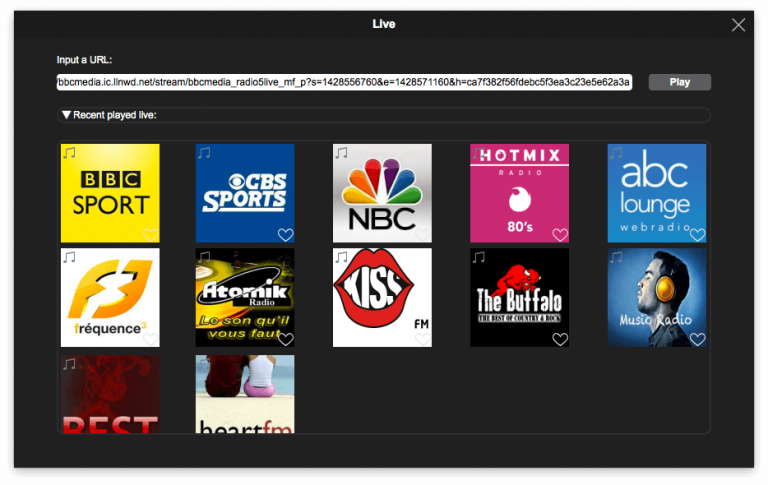Click the Play button
The width and height of the screenshot is (768, 485).
[x=679, y=82]
